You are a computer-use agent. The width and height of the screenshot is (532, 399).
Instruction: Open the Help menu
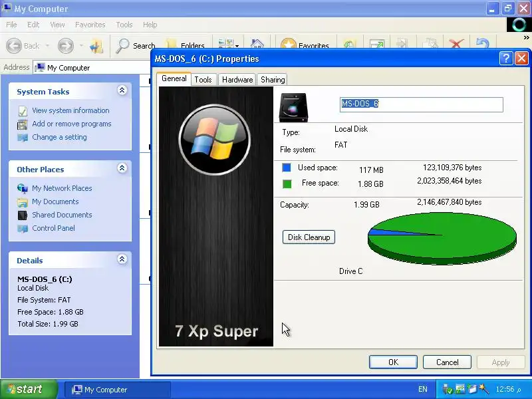(x=150, y=25)
